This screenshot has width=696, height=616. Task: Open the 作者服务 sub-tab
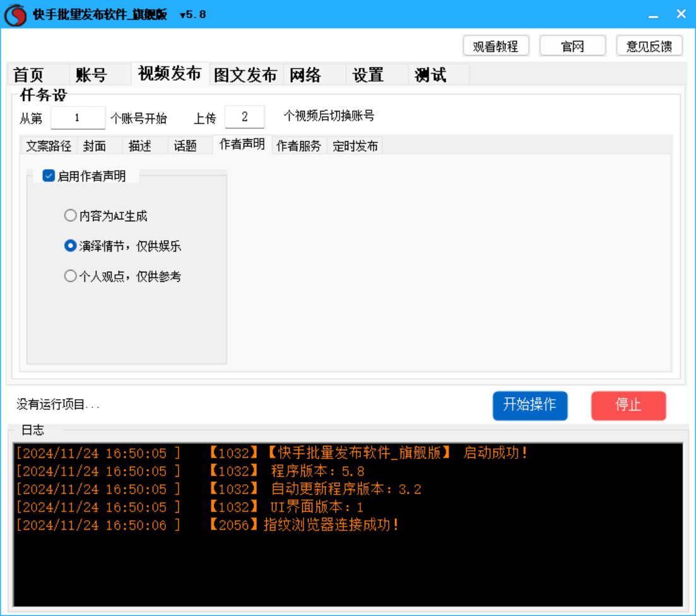[x=298, y=146]
